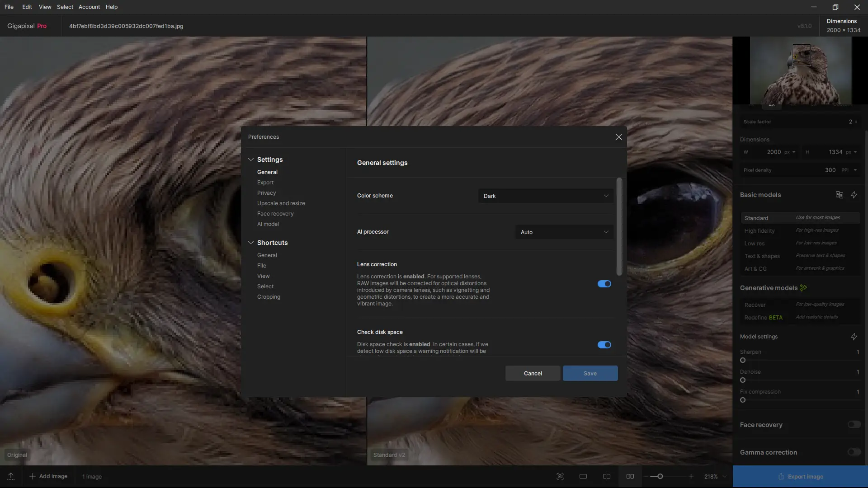Click the Save button
The image size is (868, 488).
tap(590, 373)
